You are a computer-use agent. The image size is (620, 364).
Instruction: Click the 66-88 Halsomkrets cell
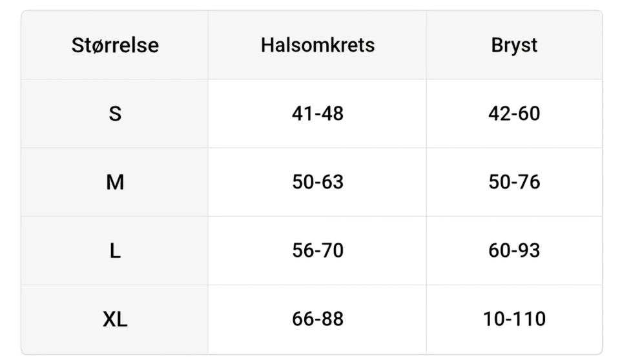[x=317, y=319]
